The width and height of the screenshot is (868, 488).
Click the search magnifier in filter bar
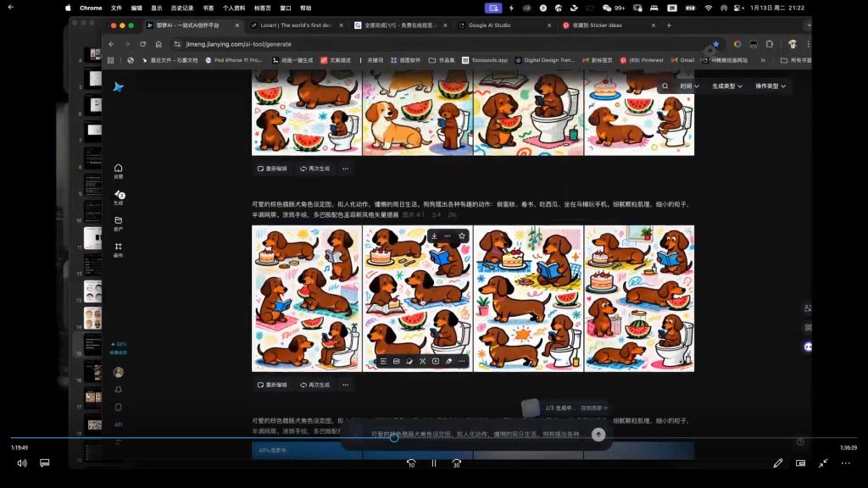(665, 86)
